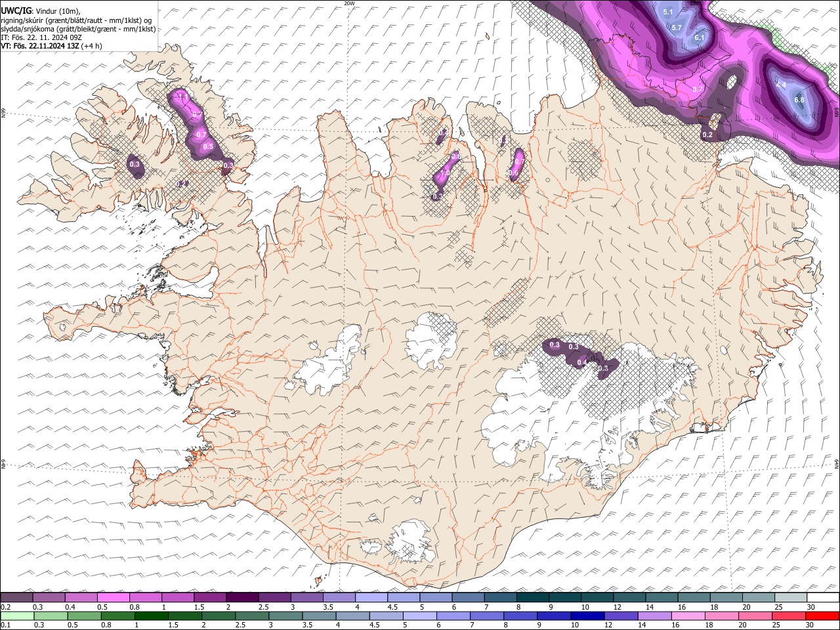Image resolution: width=840 pixels, height=630 pixels.
Task: Click the 1.1 value in the Westfjords
Action: (x=183, y=97)
